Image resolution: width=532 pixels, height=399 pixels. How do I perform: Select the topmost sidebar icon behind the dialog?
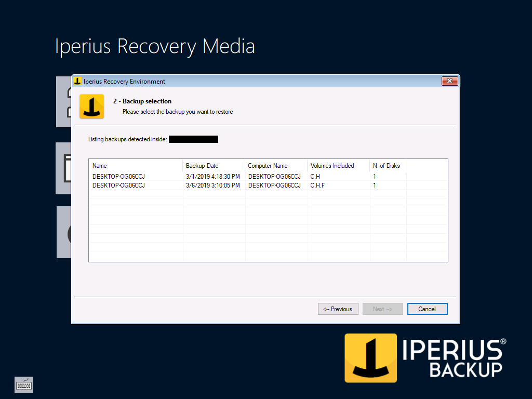click(x=63, y=102)
